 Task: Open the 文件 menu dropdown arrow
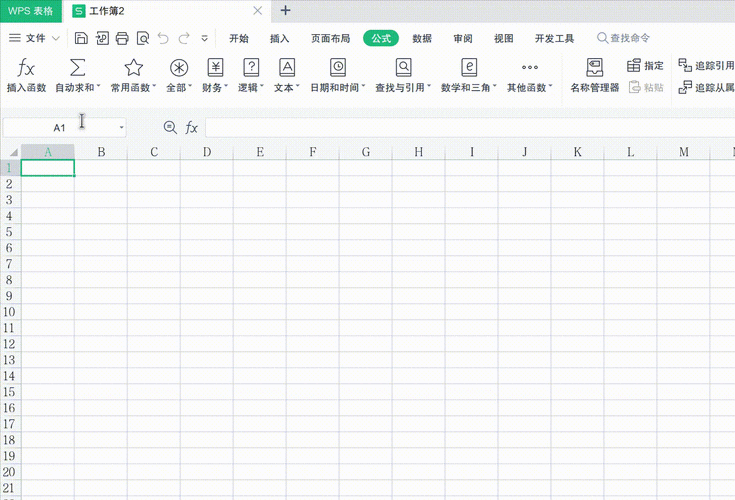click(55, 38)
